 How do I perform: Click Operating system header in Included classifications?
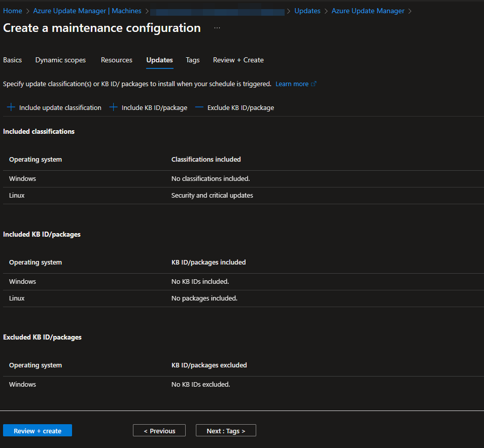36,160
